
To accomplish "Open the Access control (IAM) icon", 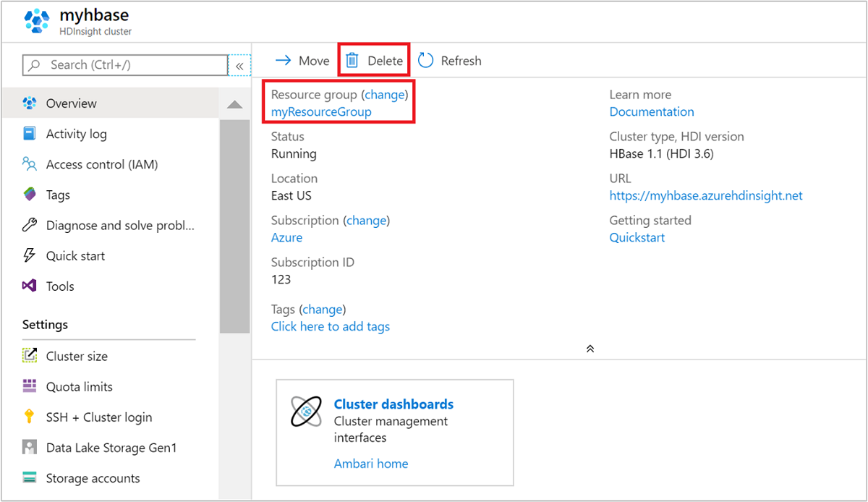I will click(30, 164).
